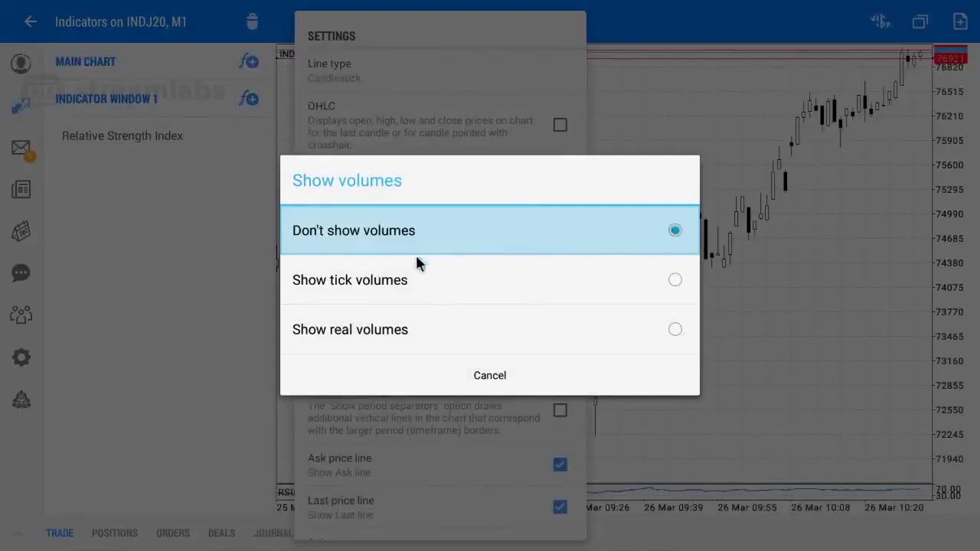Open the settings gear icon in sidebar
The width and height of the screenshot is (980, 551).
21,357
